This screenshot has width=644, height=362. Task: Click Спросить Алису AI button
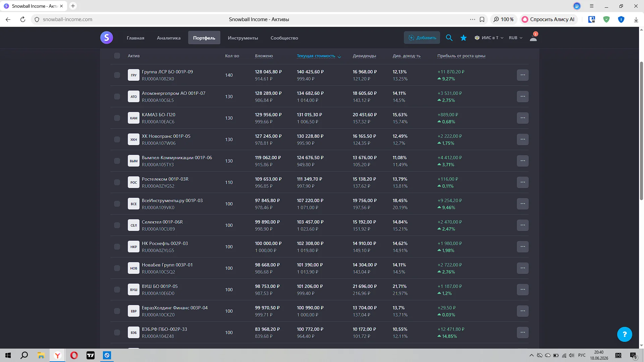click(548, 19)
